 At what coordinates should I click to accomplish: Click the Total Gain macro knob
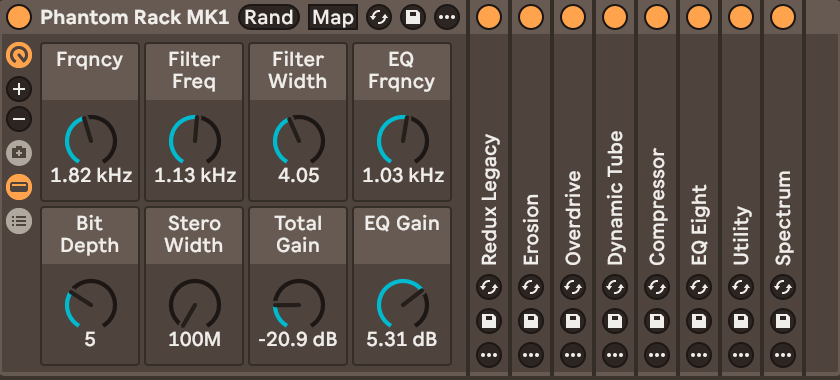(298, 304)
